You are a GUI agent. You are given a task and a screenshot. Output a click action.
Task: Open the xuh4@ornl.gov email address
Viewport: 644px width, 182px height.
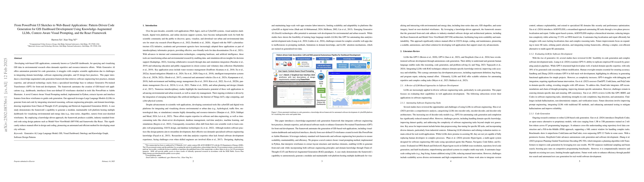click(x=164, y=158)
